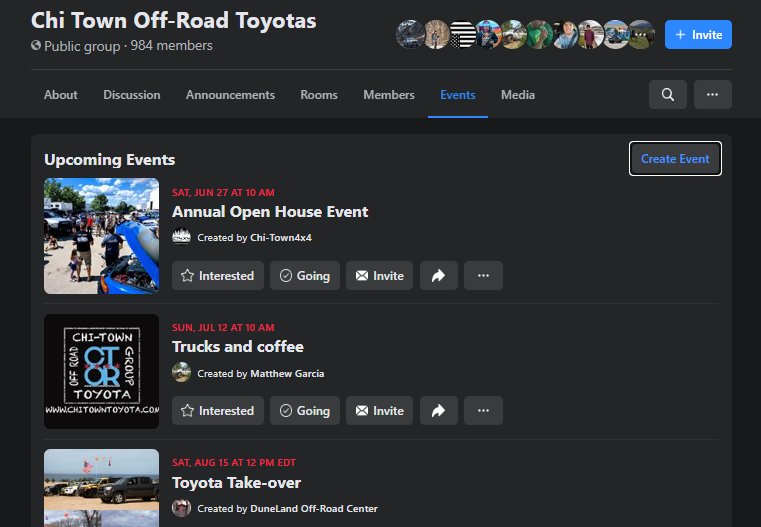Screen dimensions: 761x527
Task: Click the '984 members' count text
Action: (x=171, y=46)
